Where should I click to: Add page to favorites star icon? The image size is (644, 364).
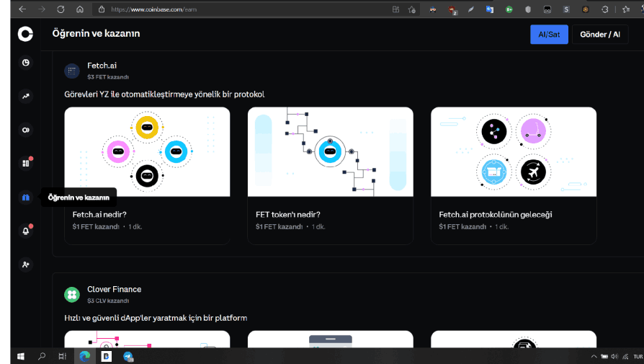pos(411,9)
